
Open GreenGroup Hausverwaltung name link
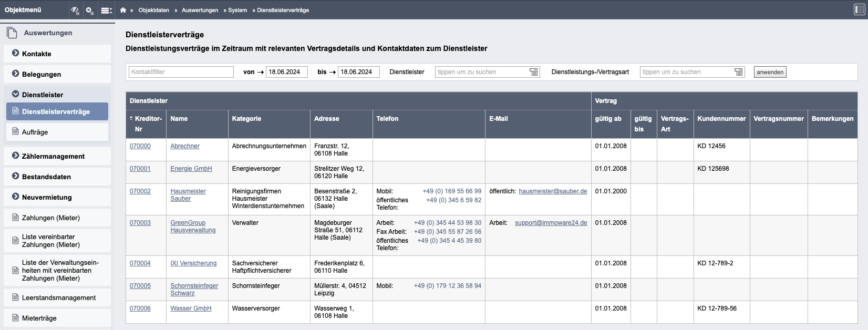click(193, 226)
